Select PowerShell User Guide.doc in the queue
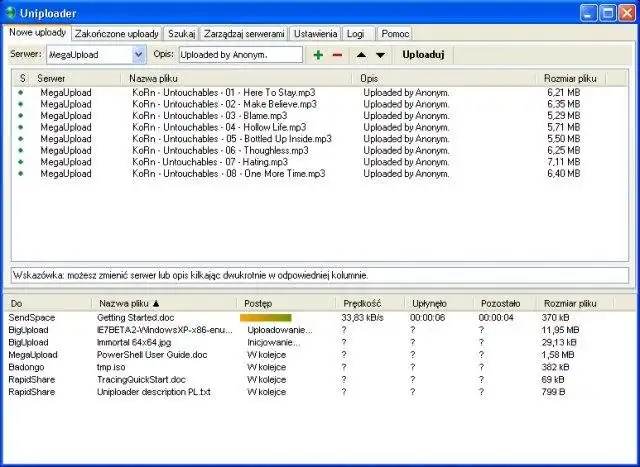640x467 pixels. tap(152, 355)
